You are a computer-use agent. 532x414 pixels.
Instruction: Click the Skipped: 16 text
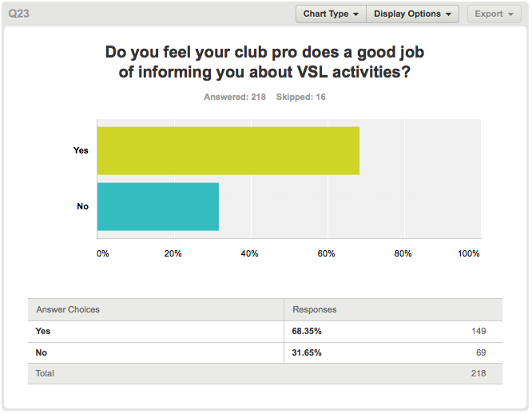pos(301,97)
